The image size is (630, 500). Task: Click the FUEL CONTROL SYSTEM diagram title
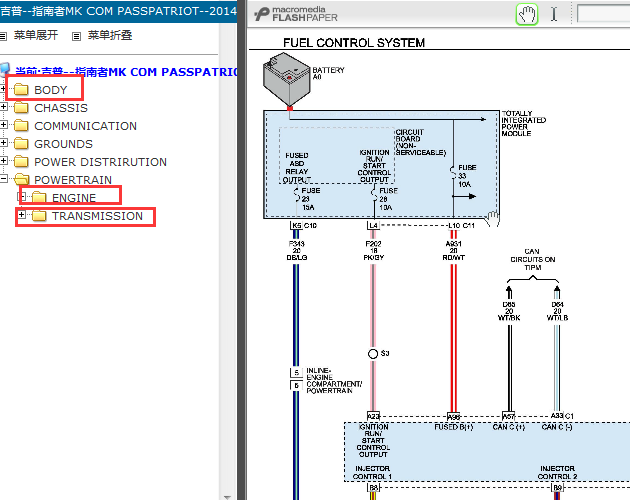point(354,43)
